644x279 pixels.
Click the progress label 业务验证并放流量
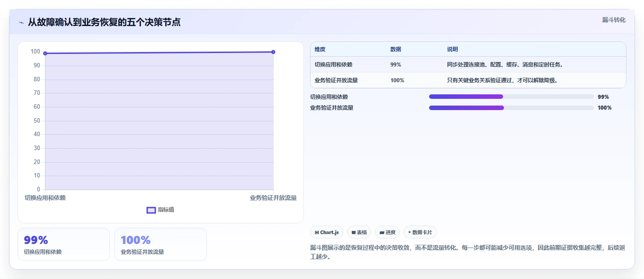[x=332, y=108]
